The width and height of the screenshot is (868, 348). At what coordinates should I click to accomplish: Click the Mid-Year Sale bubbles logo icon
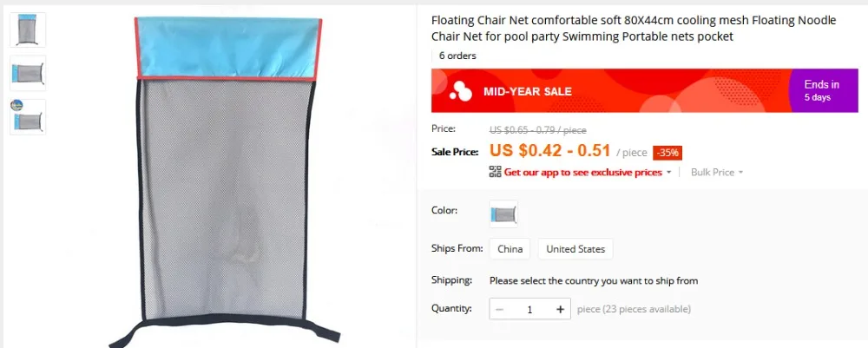click(461, 91)
